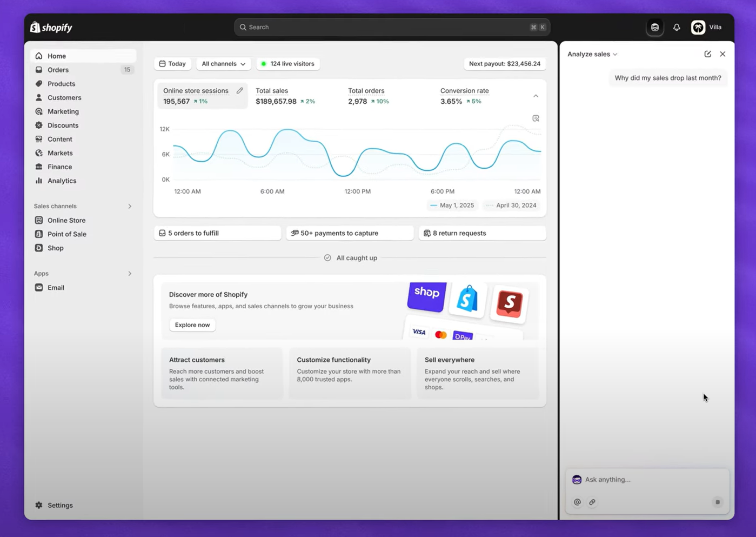Open the notifications bell
Image resolution: width=756 pixels, height=537 pixels.
click(677, 27)
